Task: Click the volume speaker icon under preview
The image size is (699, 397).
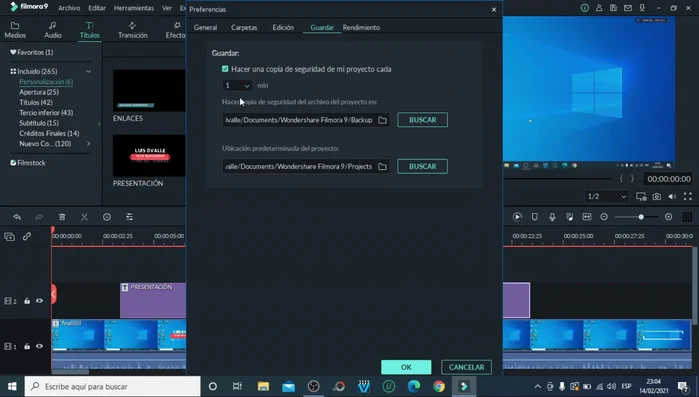Action: click(x=672, y=196)
